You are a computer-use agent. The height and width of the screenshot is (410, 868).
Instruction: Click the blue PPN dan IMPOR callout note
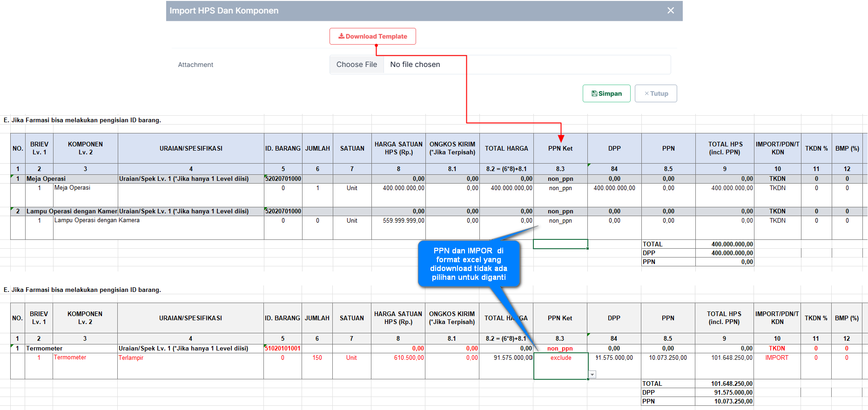coord(468,264)
